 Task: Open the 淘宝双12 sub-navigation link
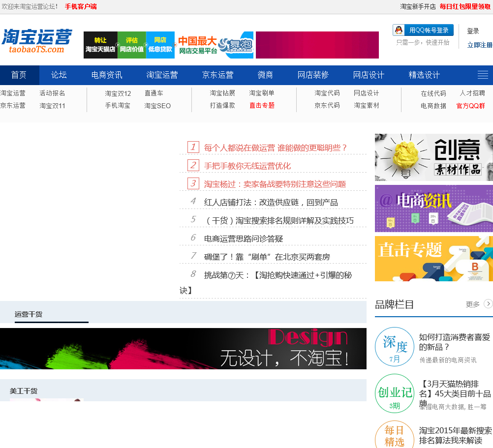tap(118, 93)
